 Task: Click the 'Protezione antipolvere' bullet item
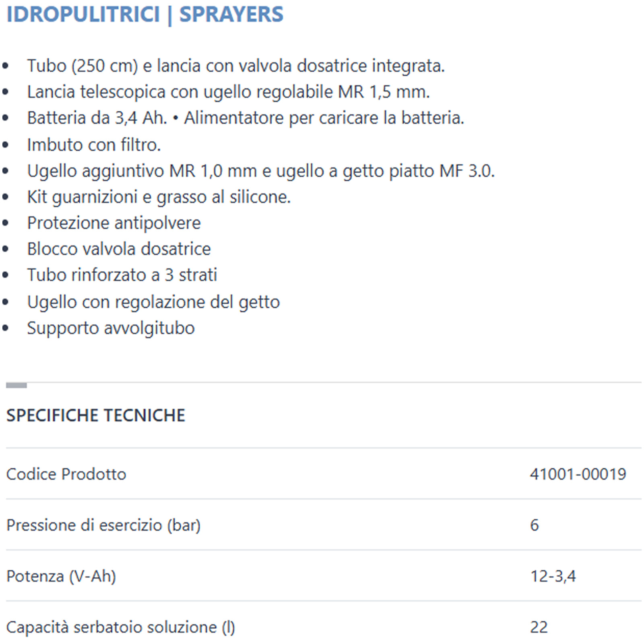114,223
